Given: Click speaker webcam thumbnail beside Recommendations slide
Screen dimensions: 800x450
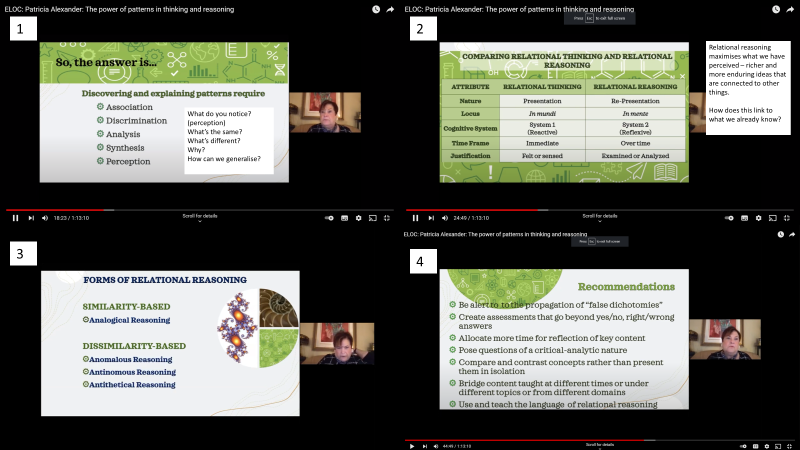Looking at the screenshot, I should point(724,339).
